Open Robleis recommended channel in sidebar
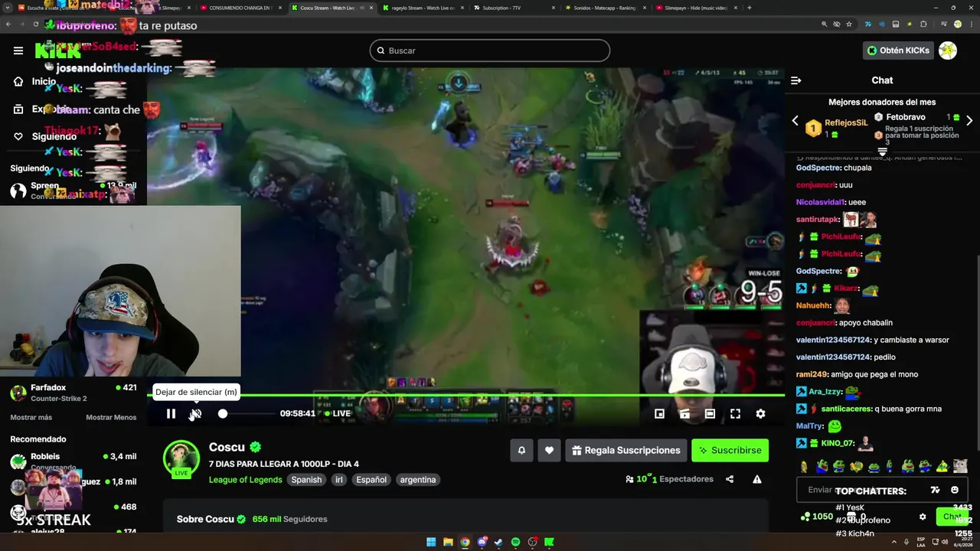The width and height of the screenshot is (980, 551). coord(73,461)
